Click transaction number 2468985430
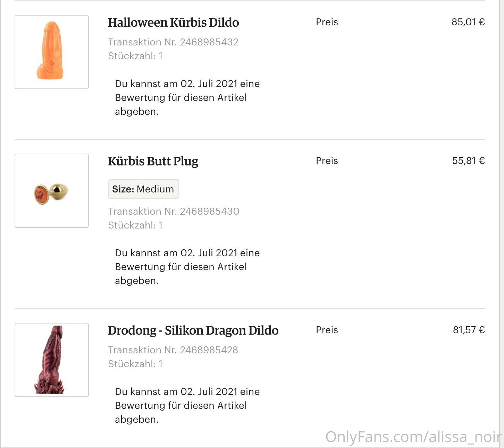504x448 pixels. click(x=174, y=211)
